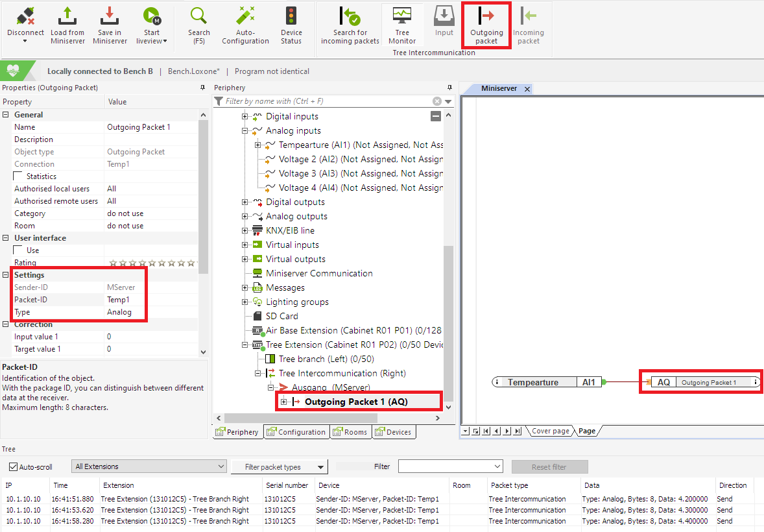
Task: Select the Outgoing packet tool
Action: pos(486,25)
